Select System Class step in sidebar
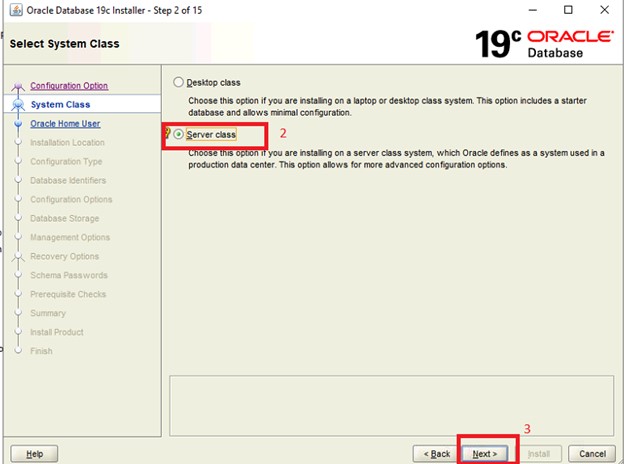This screenshot has height=464, width=624. tap(60, 104)
